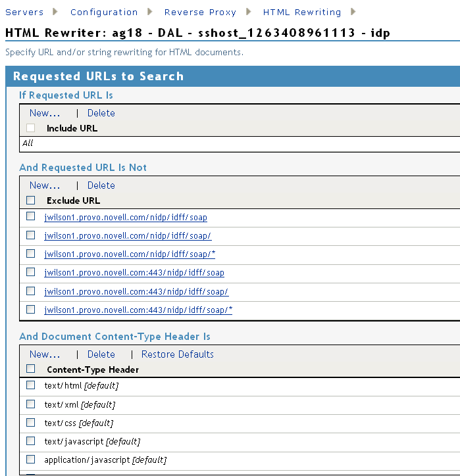The width and height of the screenshot is (460, 476).
Task: Click the breadcrumb arrow after HTML Rewriting
Action: (353, 12)
